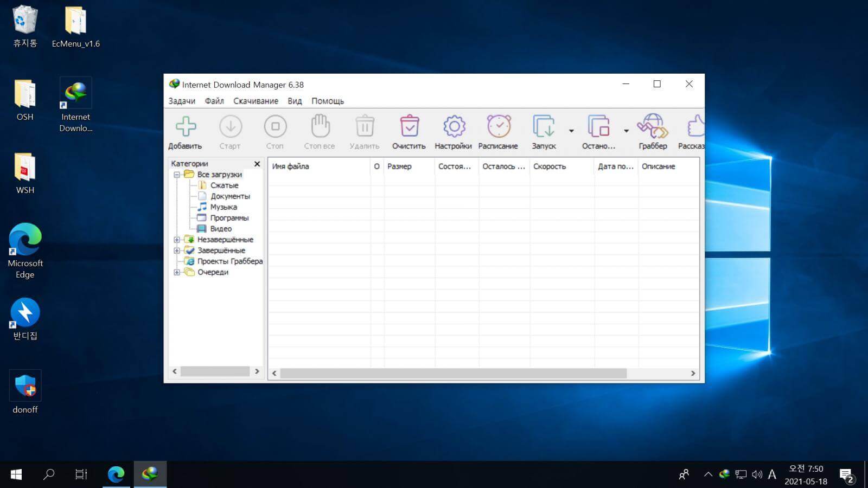Viewport: 868px width, 488px height.
Task: Open the WSH desktop folder icon
Action: (25, 173)
